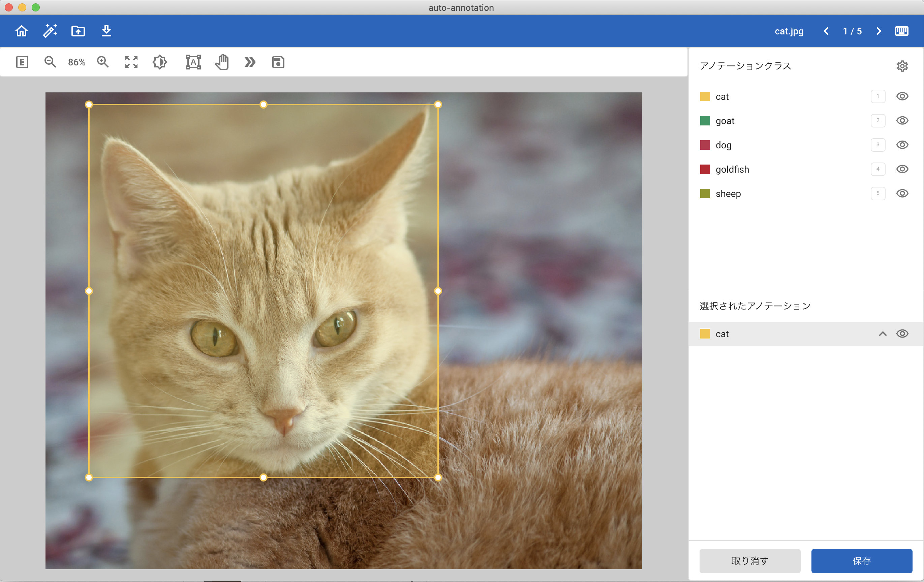
Task: Go to next image arrow
Action: [x=879, y=31]
